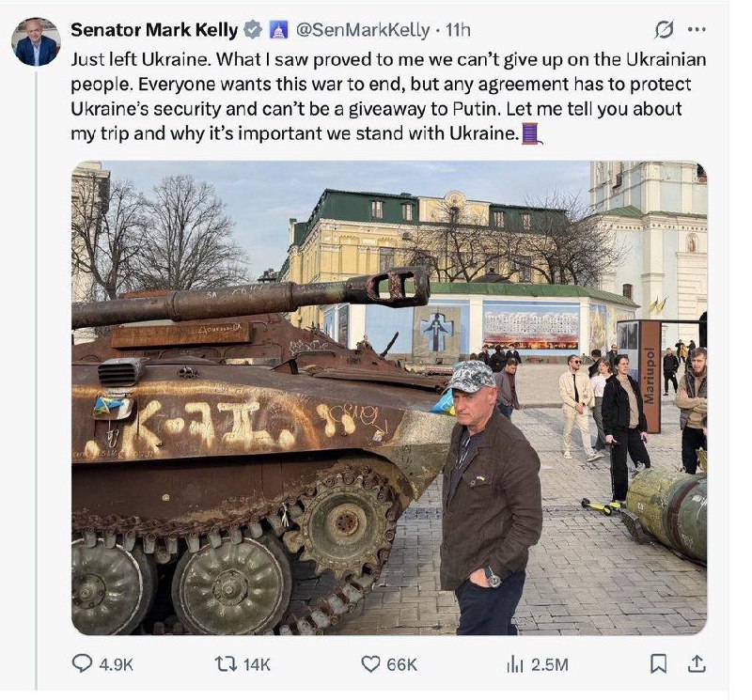View post analytics bar chart icon
Image resolution: width=752 pixels, height=700 pixels.
[514, 663]
